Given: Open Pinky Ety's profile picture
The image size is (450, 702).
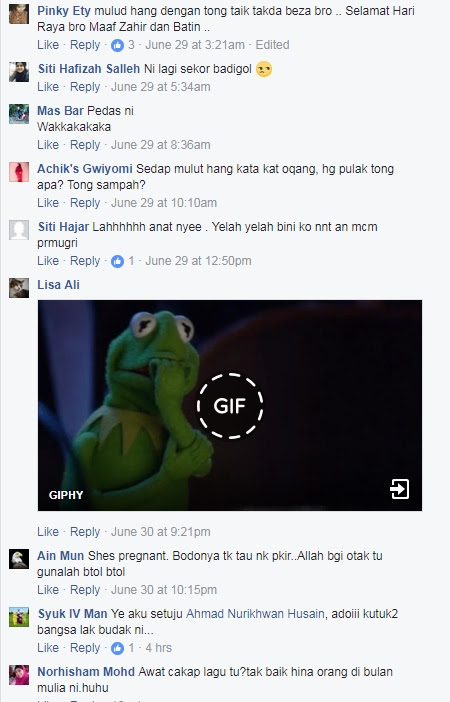Looking at the screenshot, I should 19,14.
